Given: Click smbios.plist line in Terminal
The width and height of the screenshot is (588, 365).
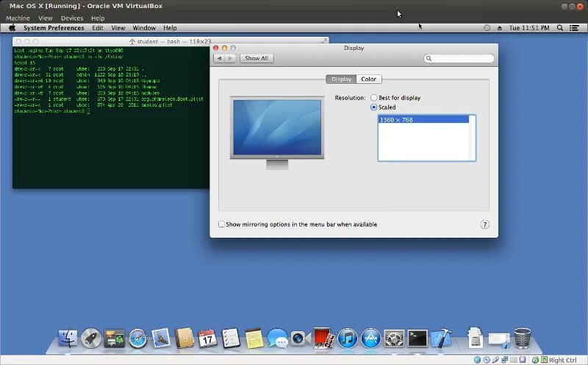Looking at the screenshot, I should click(93, 105).
